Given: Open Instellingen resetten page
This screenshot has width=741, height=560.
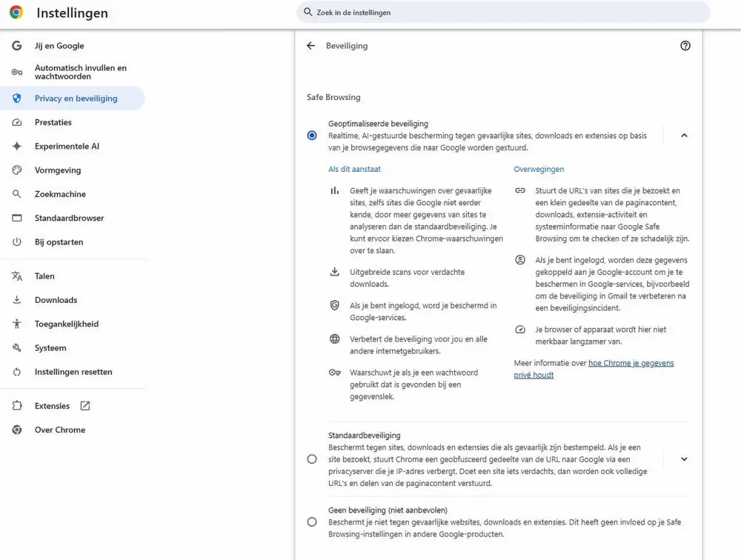Looking at the screenshot, I should (73, 372).
